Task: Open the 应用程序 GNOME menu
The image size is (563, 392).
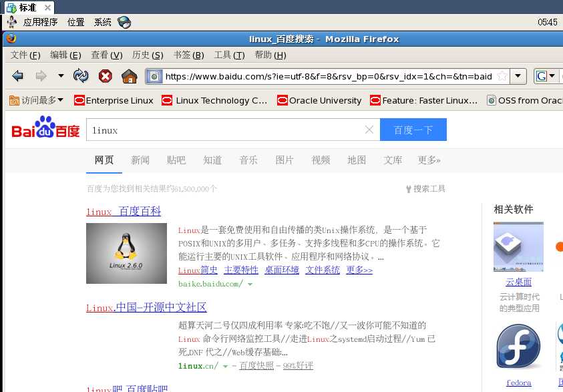Action: [x=40, y=22]
